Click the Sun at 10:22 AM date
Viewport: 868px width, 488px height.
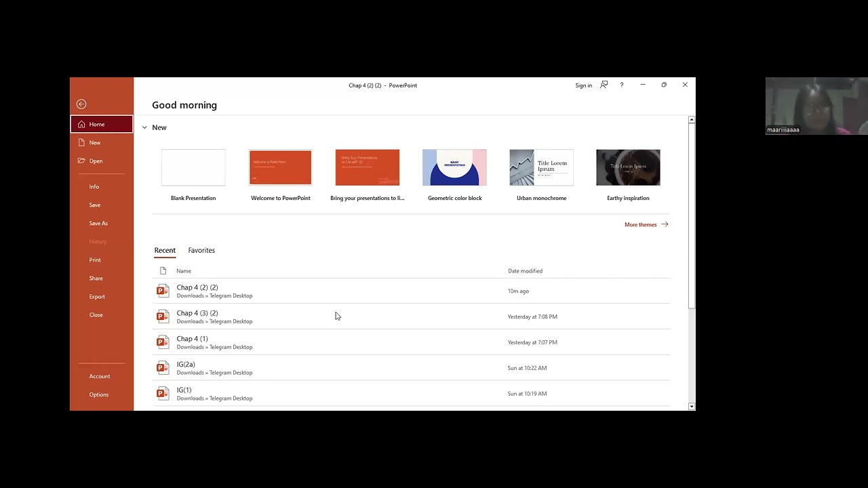pos(527,368)
